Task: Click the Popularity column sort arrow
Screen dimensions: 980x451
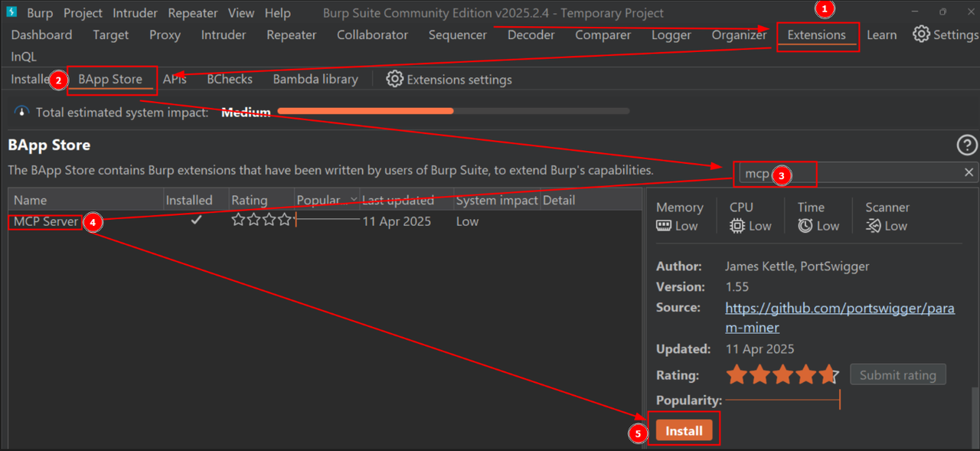Action: [353, 200]
